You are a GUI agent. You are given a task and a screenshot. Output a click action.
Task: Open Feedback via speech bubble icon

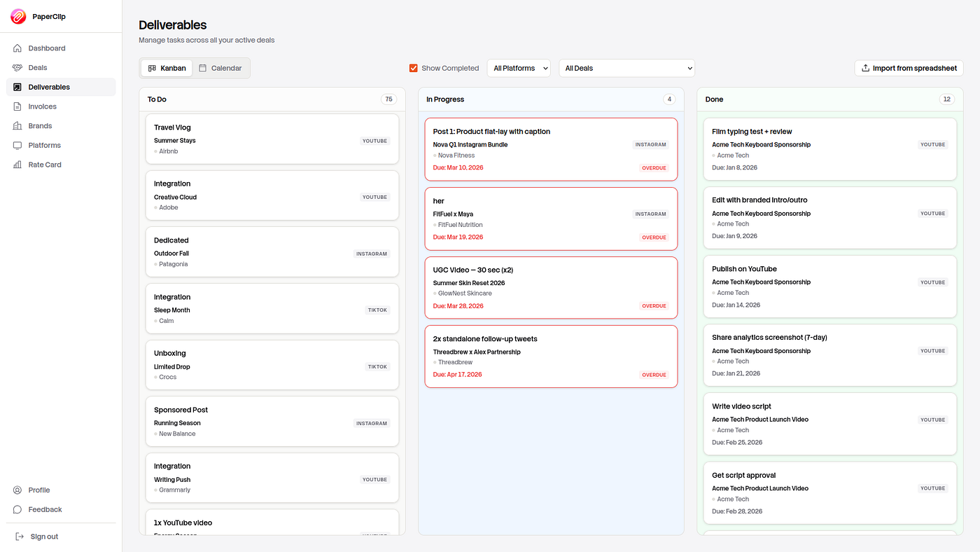pos(17,509)
